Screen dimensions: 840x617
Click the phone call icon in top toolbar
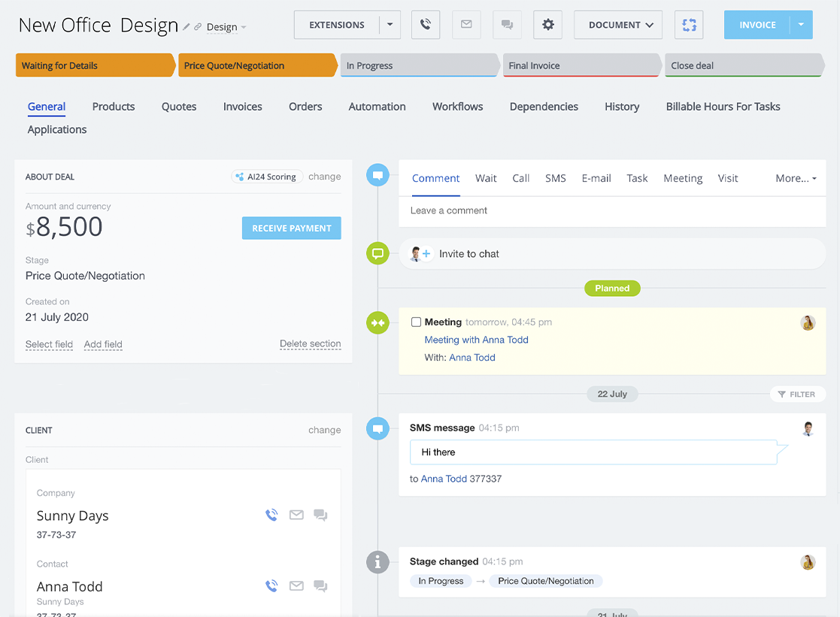[x=426, y=25]
